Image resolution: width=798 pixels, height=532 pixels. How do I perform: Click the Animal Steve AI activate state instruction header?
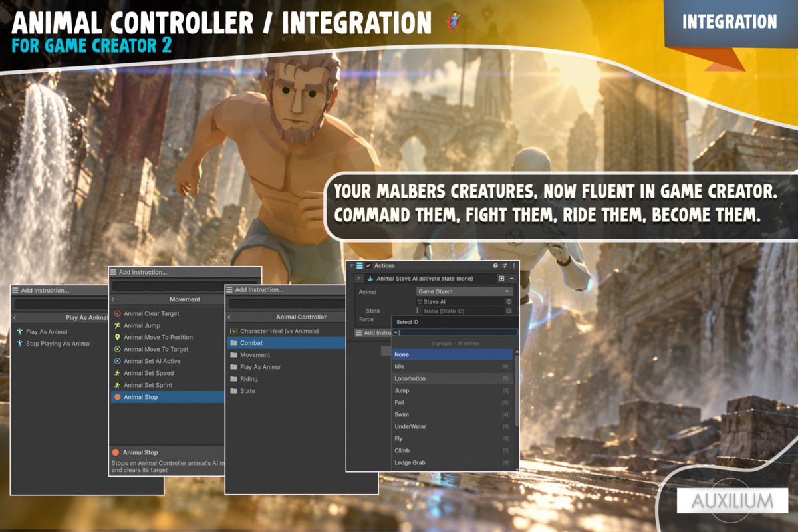point(430,279)
